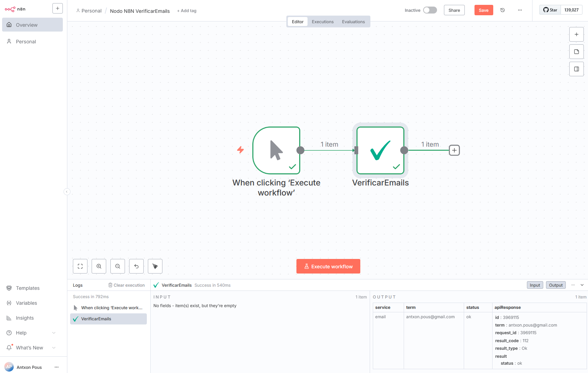Image resolution: width=588 pixels, height=373 pixels.
Task: Open the Overview page
Action: point(32,25)
